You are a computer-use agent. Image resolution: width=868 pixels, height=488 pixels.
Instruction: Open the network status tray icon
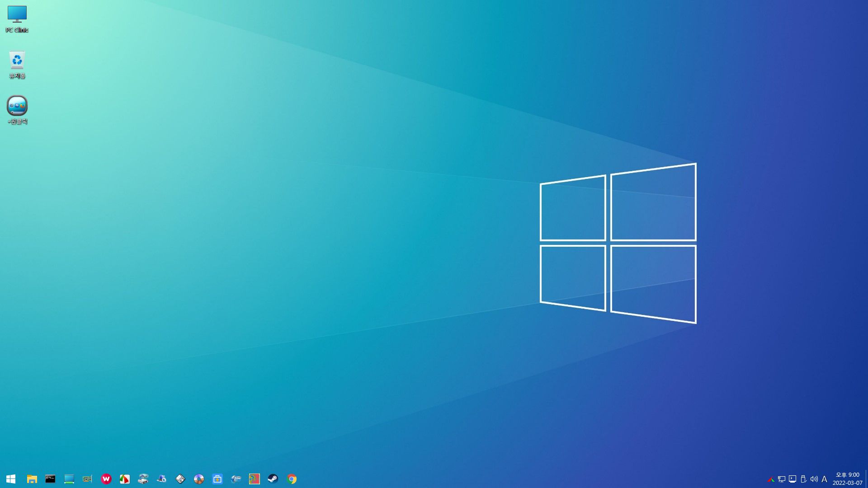pos(782,479)
